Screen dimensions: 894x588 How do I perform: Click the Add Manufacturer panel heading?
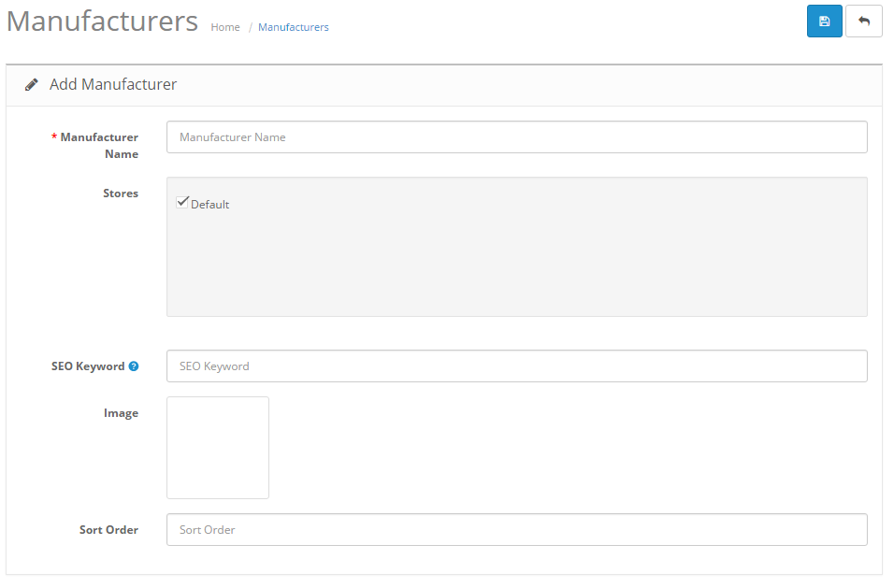click(x=113, y=85)
